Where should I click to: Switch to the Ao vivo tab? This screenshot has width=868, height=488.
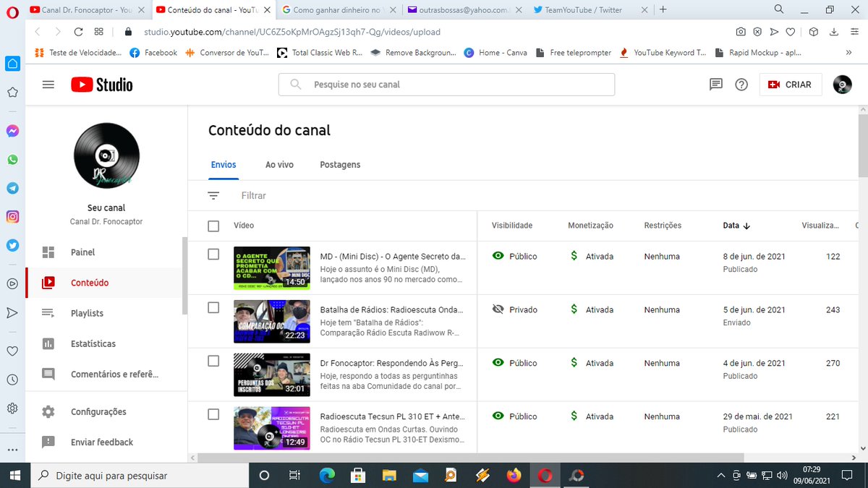click(279, 165)
